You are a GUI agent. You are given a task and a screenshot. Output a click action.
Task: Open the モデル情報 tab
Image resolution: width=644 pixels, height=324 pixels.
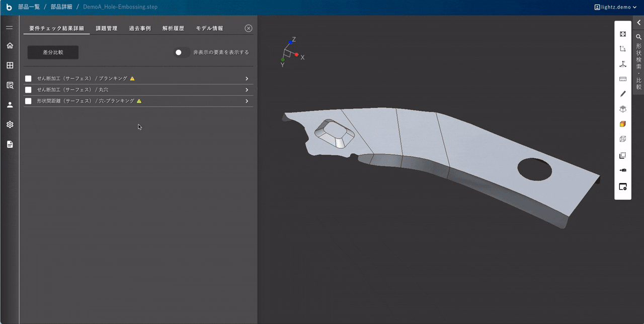(209, 29)
